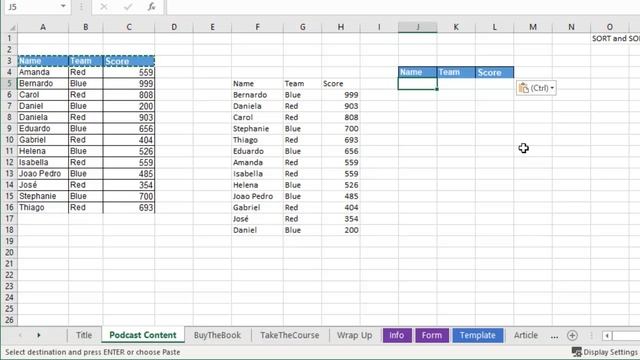Click the Name Box showing J5
Image resolution: width=640 pixels, height=360 pixels.
pos(32,7)
